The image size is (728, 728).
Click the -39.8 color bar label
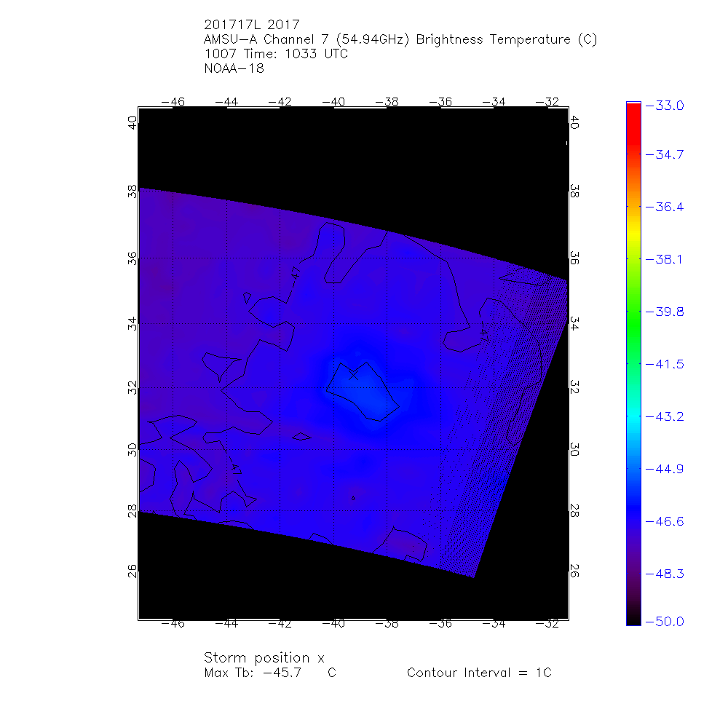click(x=665, y=312)
